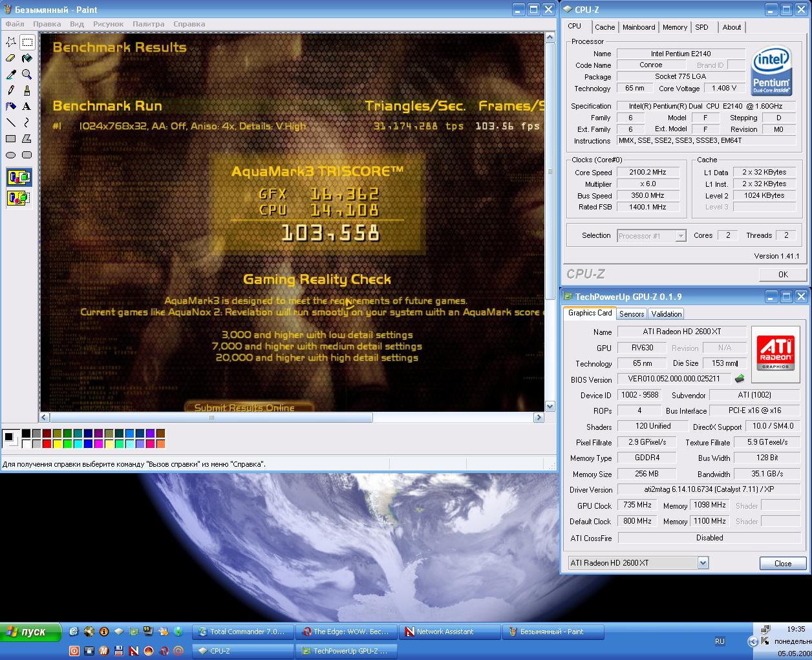The height and width of the screenshot is (660, 812).
Task: Switch to the Sensors tab in GPU-Z
Action: click(632, 314)
